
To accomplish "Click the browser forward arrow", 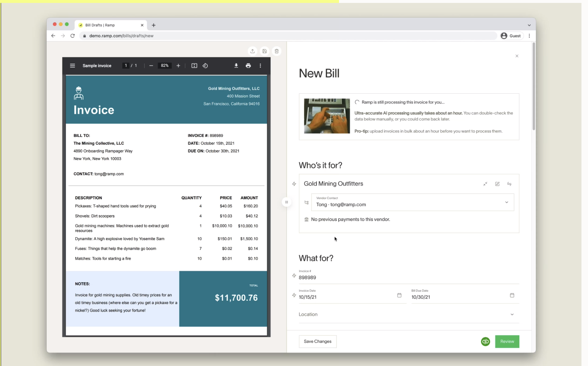I will pos(63,36).
